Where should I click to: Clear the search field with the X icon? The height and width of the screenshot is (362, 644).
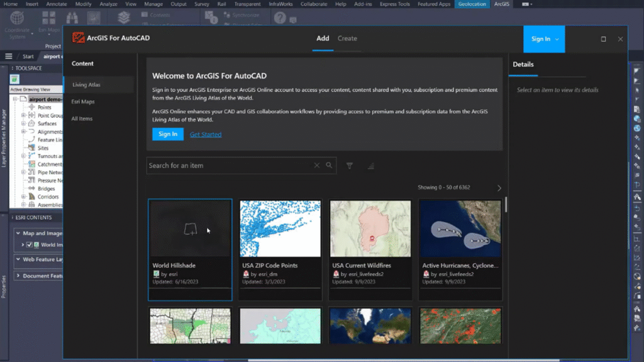317,166
